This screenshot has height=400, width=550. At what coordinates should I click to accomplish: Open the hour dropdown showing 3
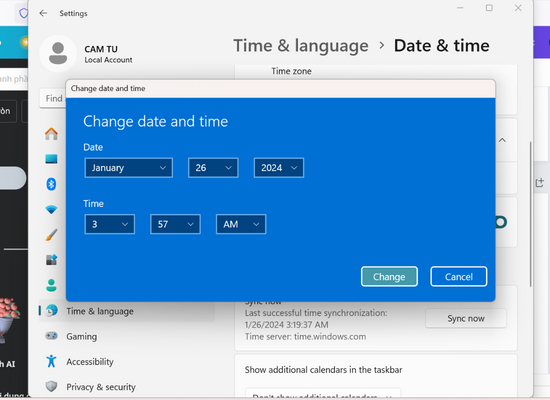(110, 224)
